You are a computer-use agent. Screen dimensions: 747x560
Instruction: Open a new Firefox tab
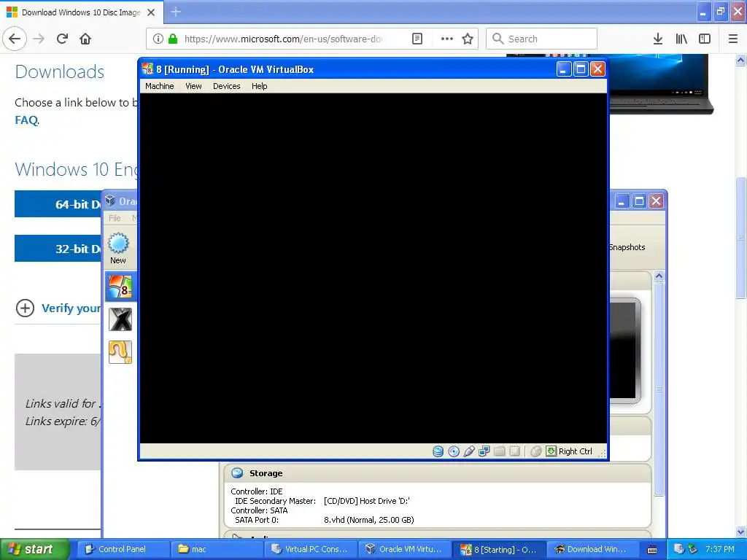176,12
